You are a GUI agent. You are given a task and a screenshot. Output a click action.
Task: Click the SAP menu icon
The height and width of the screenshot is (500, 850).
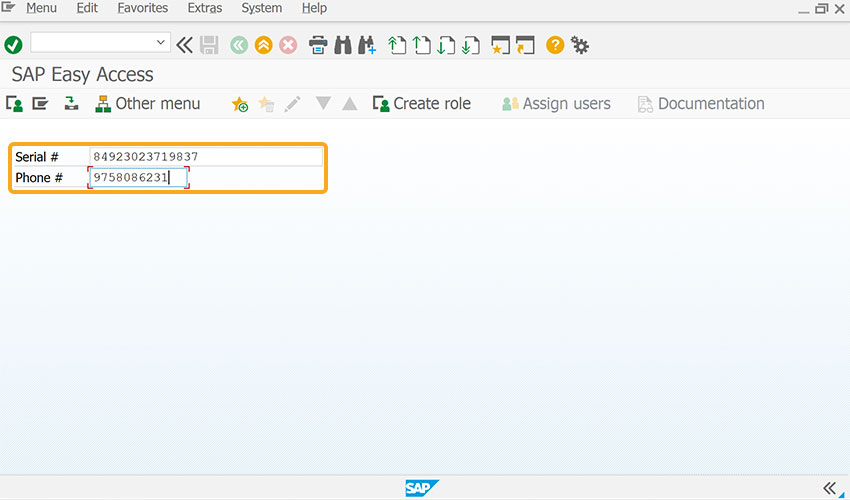[40, 103]
